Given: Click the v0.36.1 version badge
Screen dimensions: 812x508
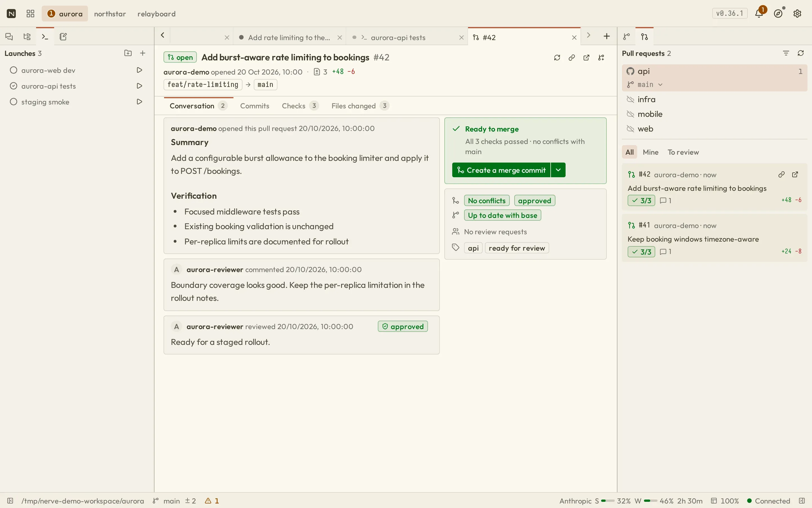Looking at the screenshot, I should point(730,14).
